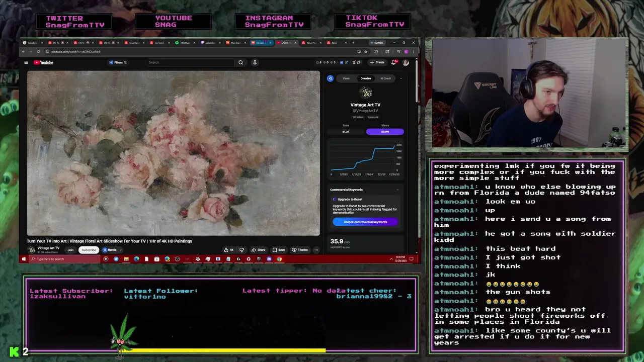Open more actions ellipsis under video
This screenshot has width=644, height=362.
click(x=316, y=250)
